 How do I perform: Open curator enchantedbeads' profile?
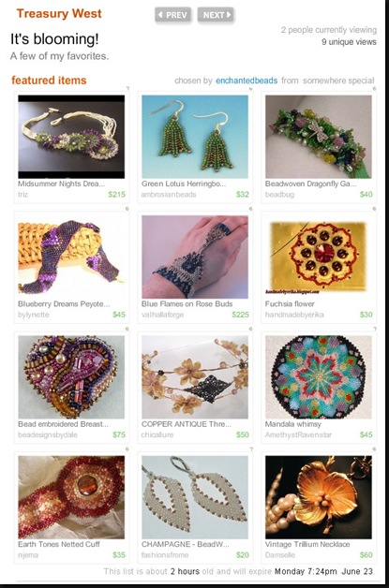click(x=247, y=81)
